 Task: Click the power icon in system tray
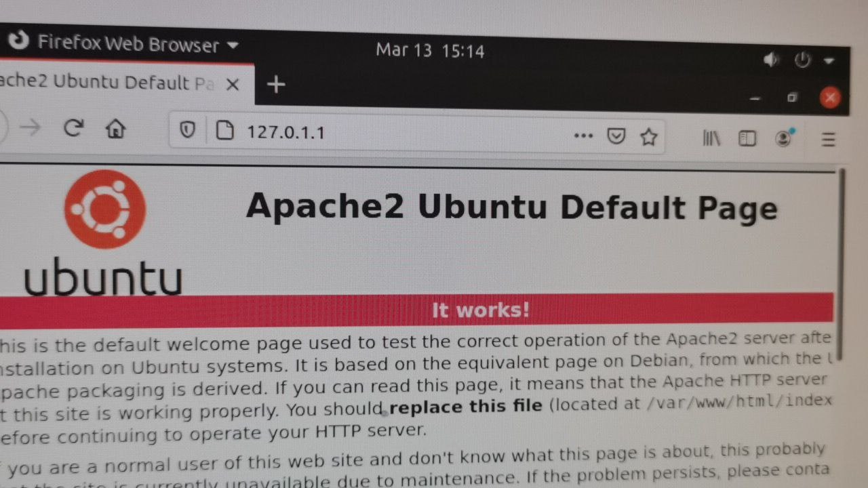(x=803, y=60)
